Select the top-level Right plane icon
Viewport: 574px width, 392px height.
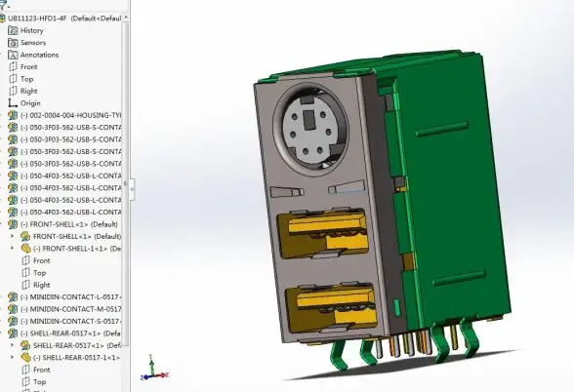[x=13, y=91]
